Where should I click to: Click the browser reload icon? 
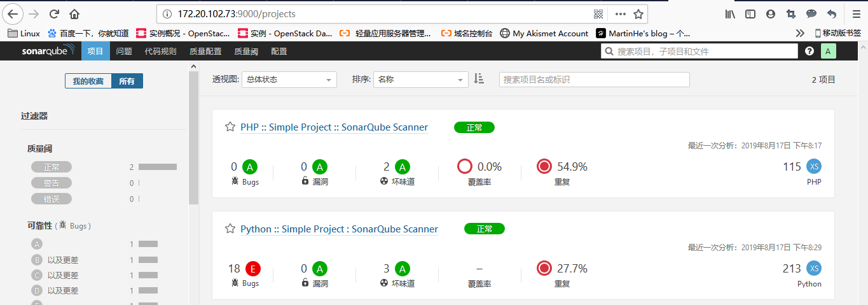pos(55,13)
